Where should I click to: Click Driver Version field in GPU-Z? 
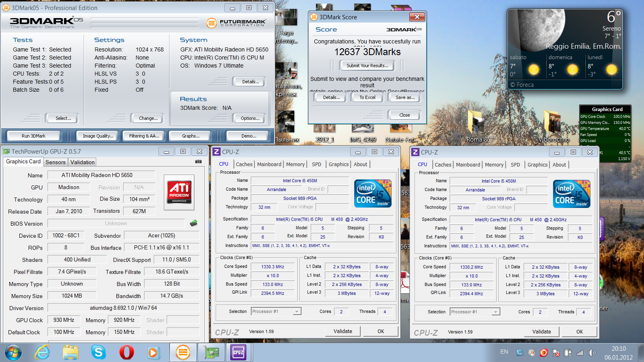[123, 308]
